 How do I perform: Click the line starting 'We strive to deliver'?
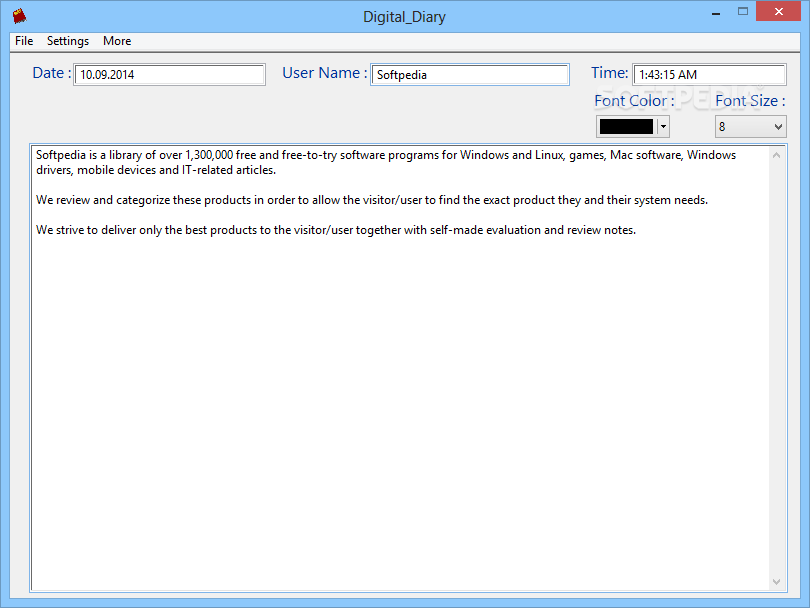click(x=336, y=230)
